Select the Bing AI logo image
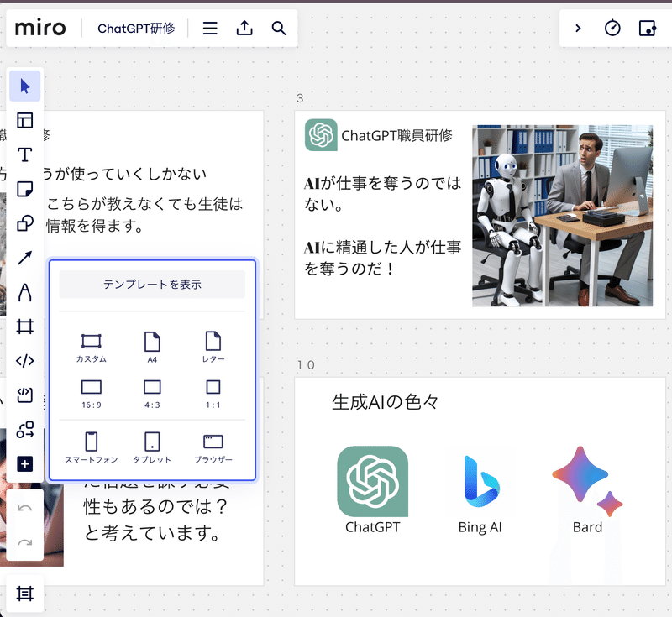Screen dimensions: 672x617 point(480,481)
